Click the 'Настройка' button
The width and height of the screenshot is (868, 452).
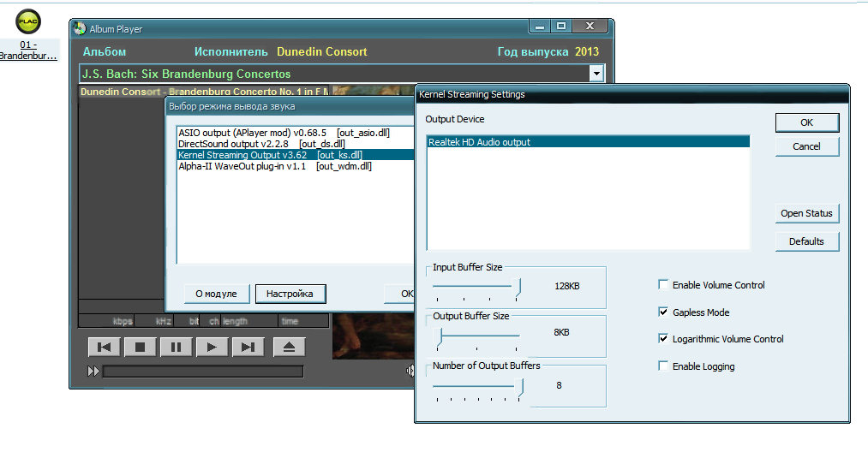290,294
